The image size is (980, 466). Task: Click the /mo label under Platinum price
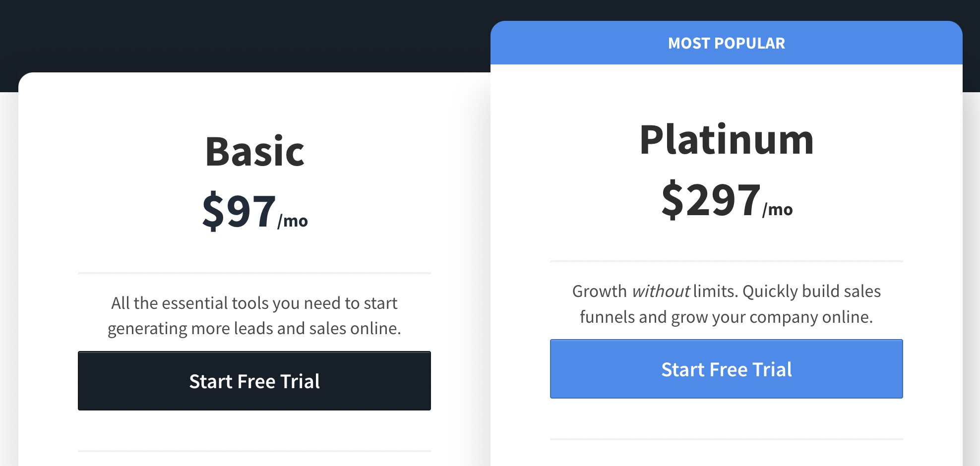[x=777, y=209]
